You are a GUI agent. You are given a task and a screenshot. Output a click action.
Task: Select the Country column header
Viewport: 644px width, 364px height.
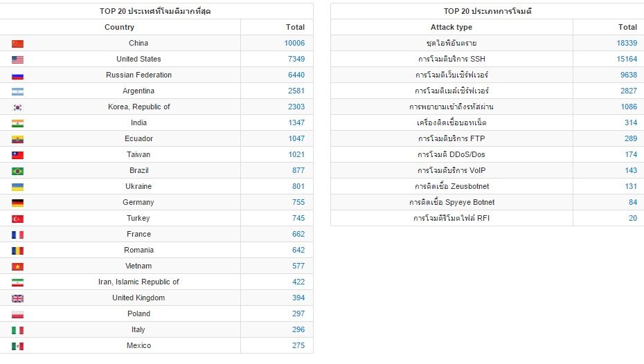(x=119, y=27)
